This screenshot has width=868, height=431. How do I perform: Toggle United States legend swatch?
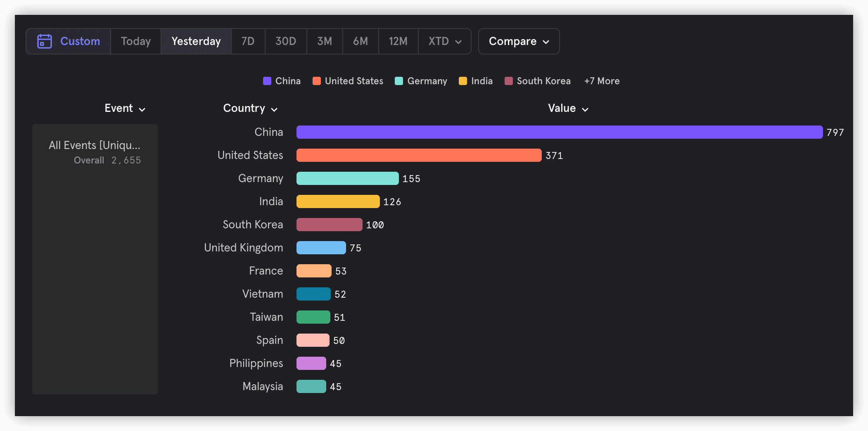click(x=317, y=81)
